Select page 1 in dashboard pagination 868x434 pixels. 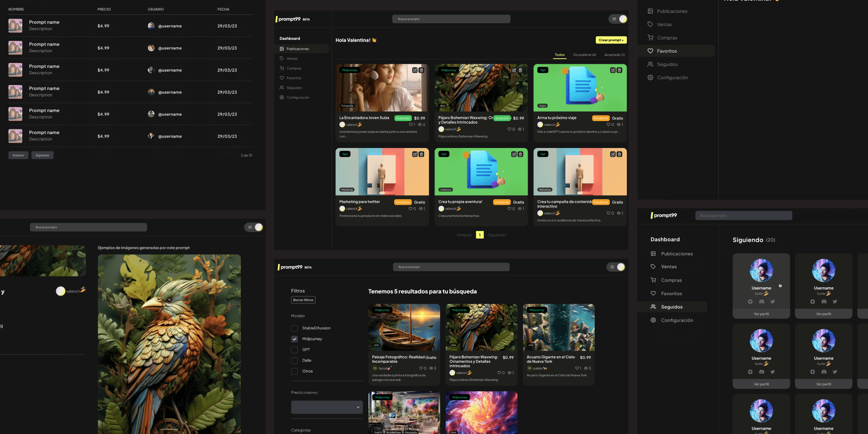[480, 235]
